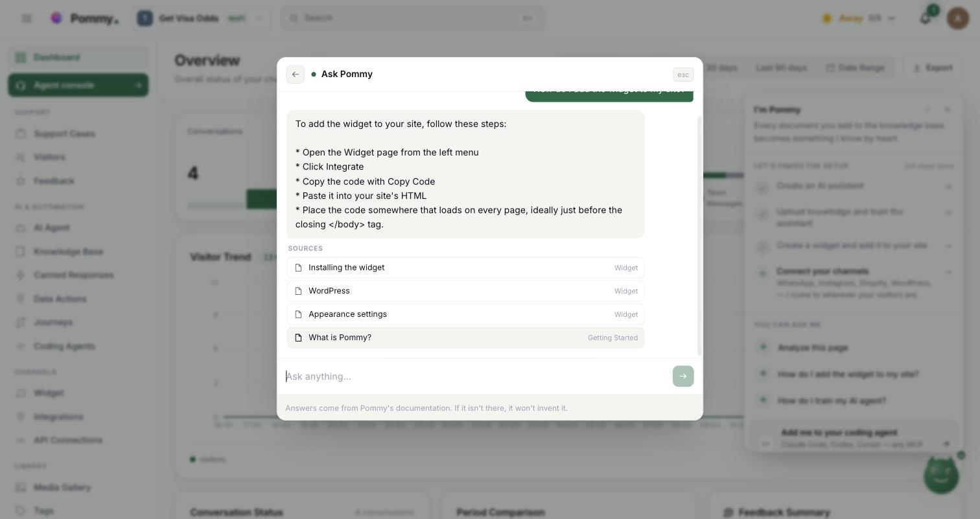Select the Last 90 days filter
The width and height of the screenshot is (980, 519).
[x=781, y=68]
